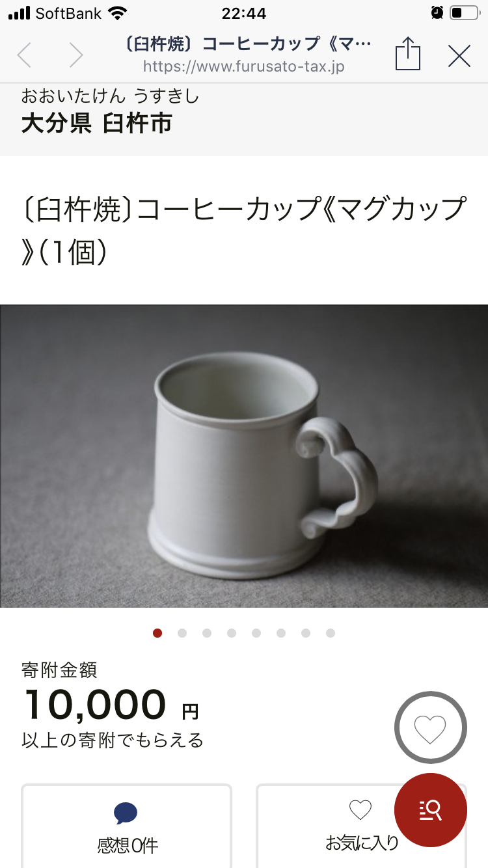Screen dimensions: 488x868
Task: Select the sixth carousel dot
Action: (281, 633)
